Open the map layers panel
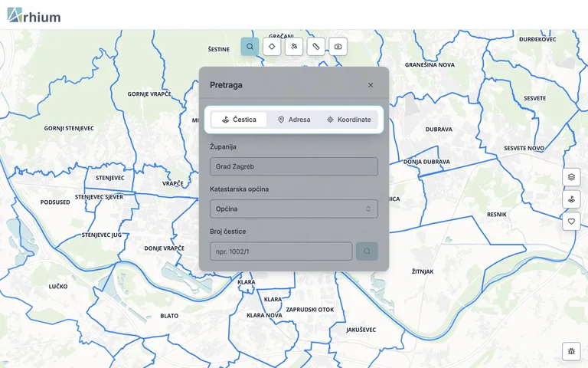Viewport: 588px width, 368px height. 571,177
